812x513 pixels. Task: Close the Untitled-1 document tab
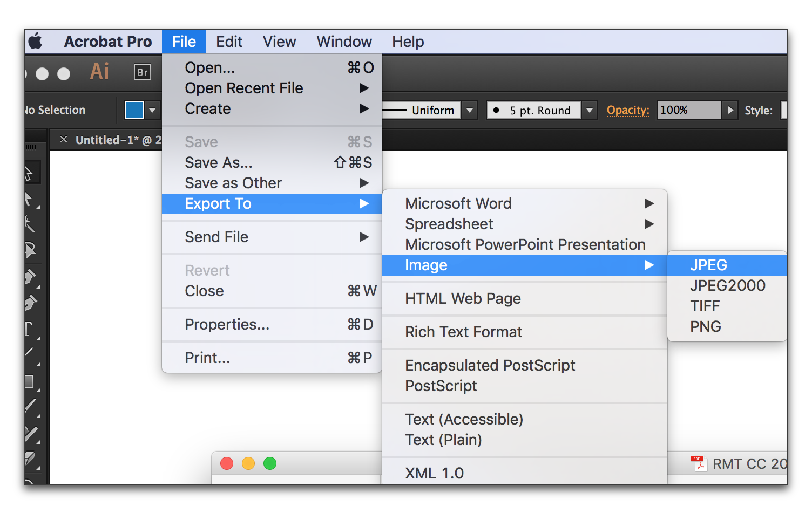point(64,140)
